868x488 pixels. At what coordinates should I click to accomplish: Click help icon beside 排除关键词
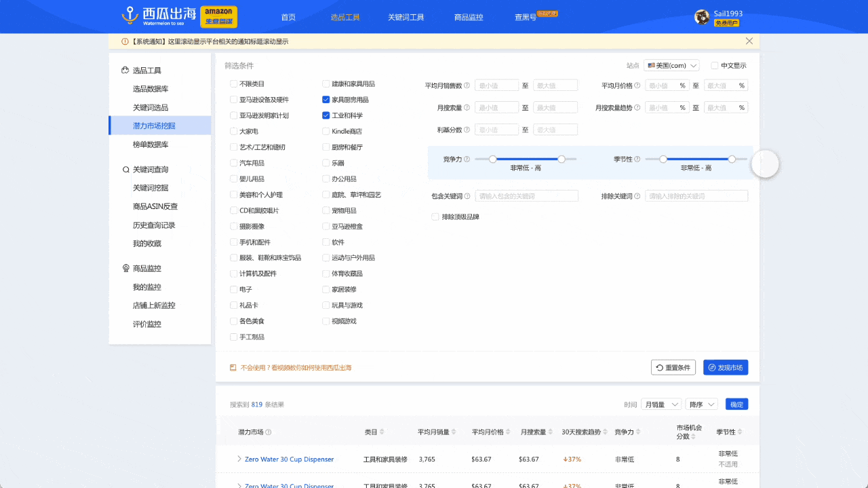637,196
